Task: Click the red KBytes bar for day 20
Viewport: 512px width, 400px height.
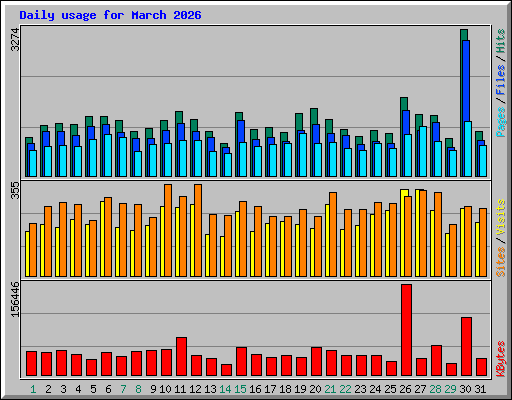Action: click(x=316, y=362)
